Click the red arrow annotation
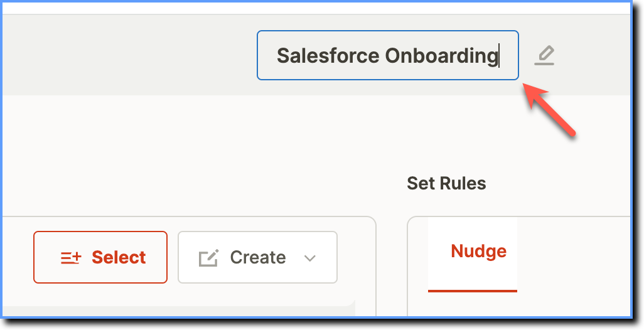644x330 pixels. (548, 109)
